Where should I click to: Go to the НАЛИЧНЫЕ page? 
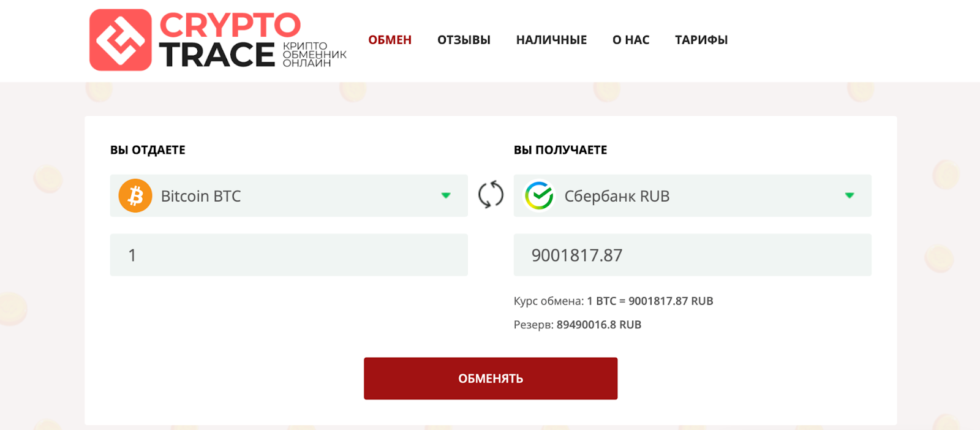(551, 40)
